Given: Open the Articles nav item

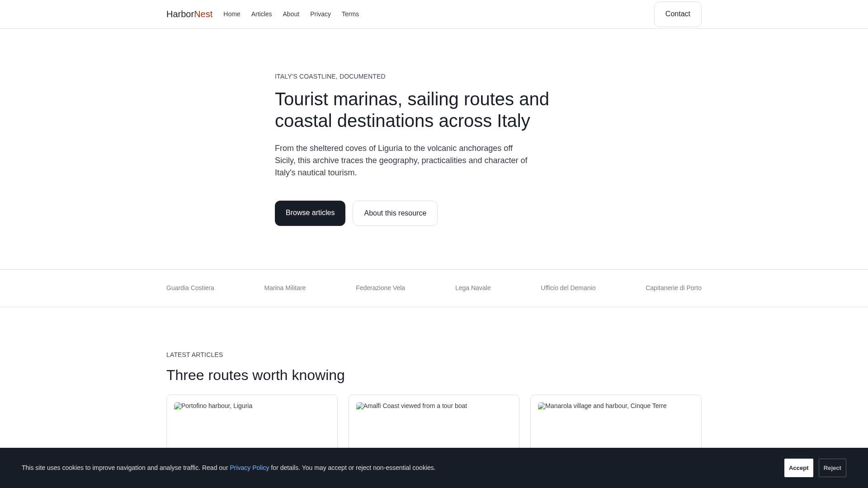Looking at the screenshot, I should [261, 14].
